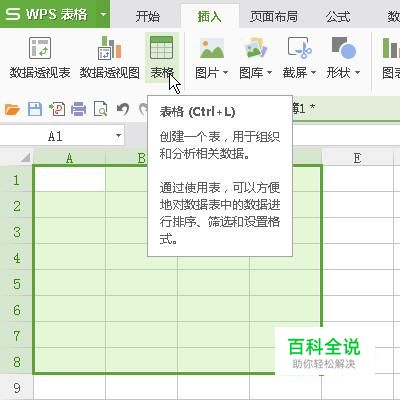
Task: Expand the 截屏 dropdown arrow
Action: point(313,72)
